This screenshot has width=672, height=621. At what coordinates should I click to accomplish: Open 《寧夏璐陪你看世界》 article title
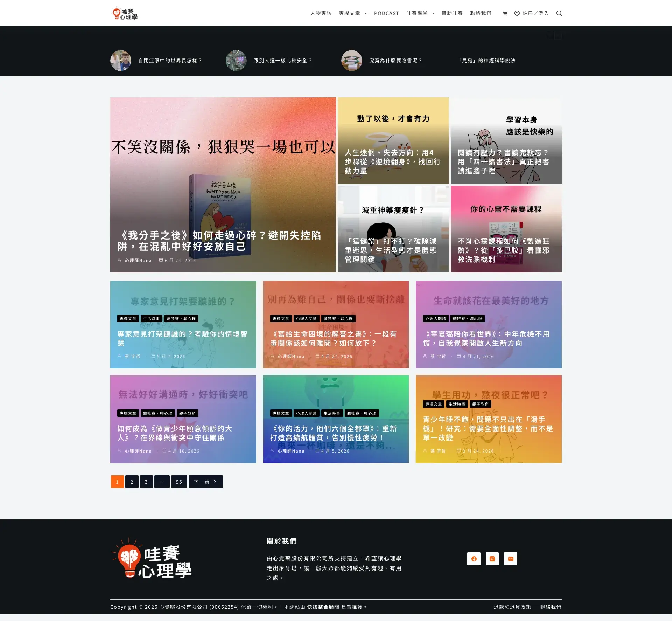click(x=486, y=338)
